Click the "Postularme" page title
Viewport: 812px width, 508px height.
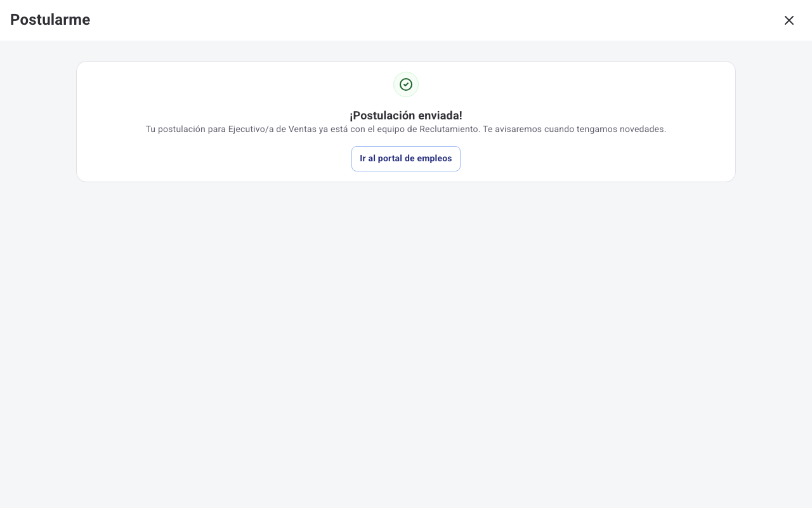(50, 20)
